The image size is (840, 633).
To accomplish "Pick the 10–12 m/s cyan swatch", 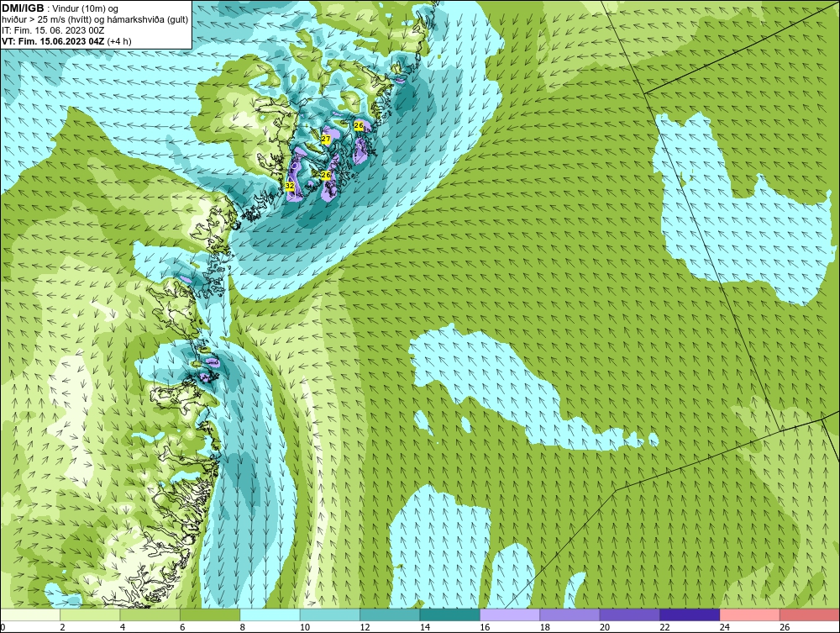I will tap(330, 615).
